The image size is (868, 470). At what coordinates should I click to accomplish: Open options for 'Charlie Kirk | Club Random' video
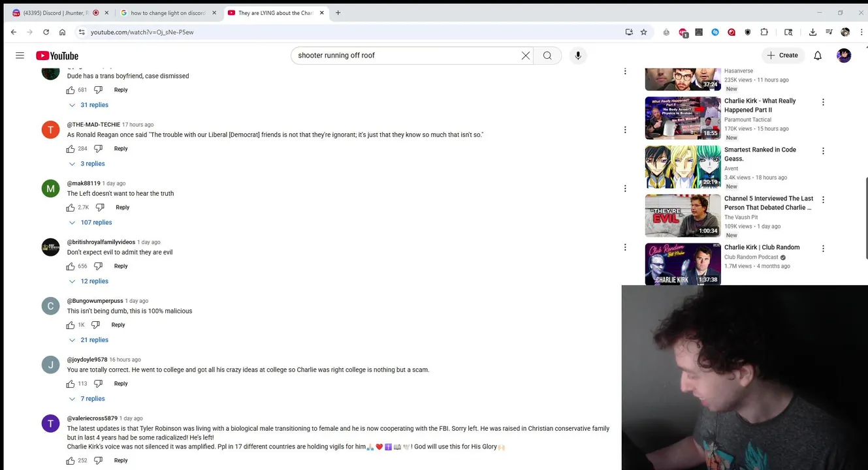click(823, 249)
